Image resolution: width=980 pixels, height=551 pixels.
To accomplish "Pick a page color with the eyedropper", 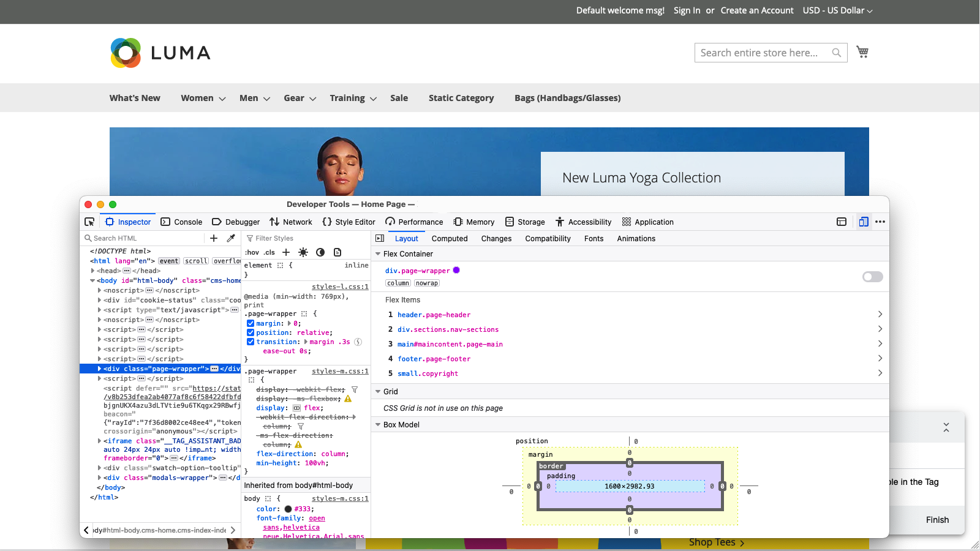I will pyautogui.click(x=231, y=238).
